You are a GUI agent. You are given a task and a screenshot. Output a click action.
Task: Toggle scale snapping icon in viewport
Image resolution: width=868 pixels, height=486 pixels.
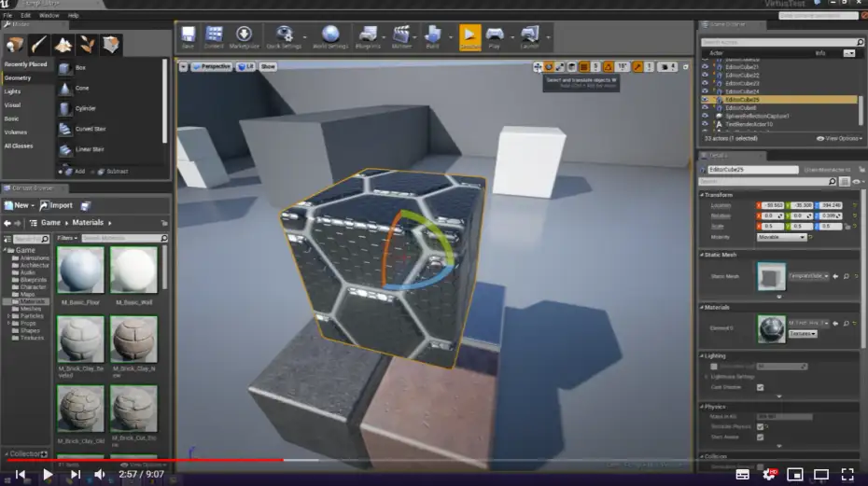tap(637, 67)
